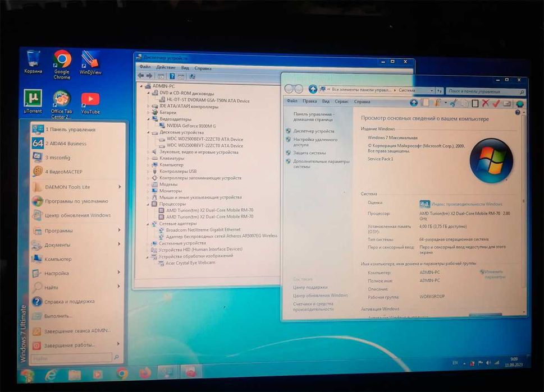Screen dimensions: 544x392
Task: Open the WinDjView desktop shortcut
Action: pyautogui.click(x=90, y=62)
